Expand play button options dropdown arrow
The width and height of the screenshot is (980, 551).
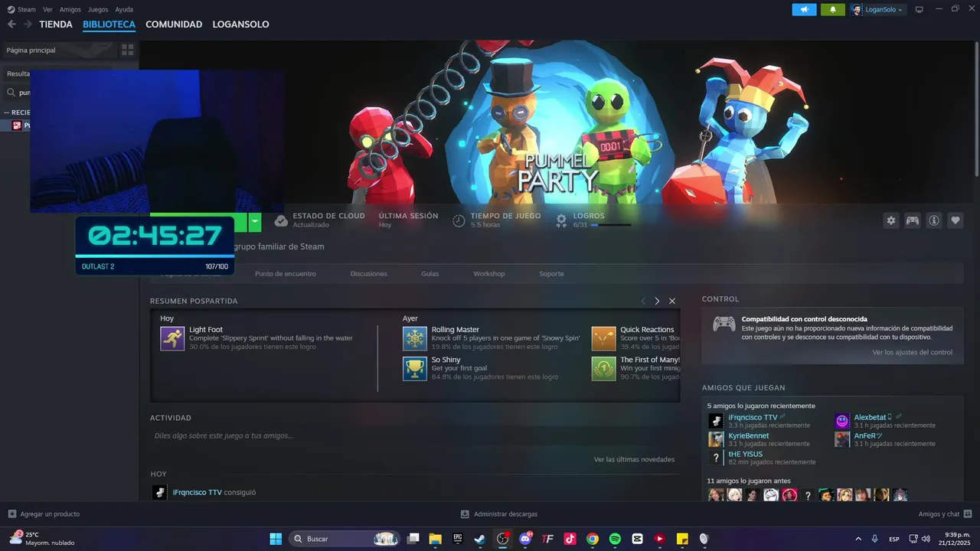(x=255, y=223)
